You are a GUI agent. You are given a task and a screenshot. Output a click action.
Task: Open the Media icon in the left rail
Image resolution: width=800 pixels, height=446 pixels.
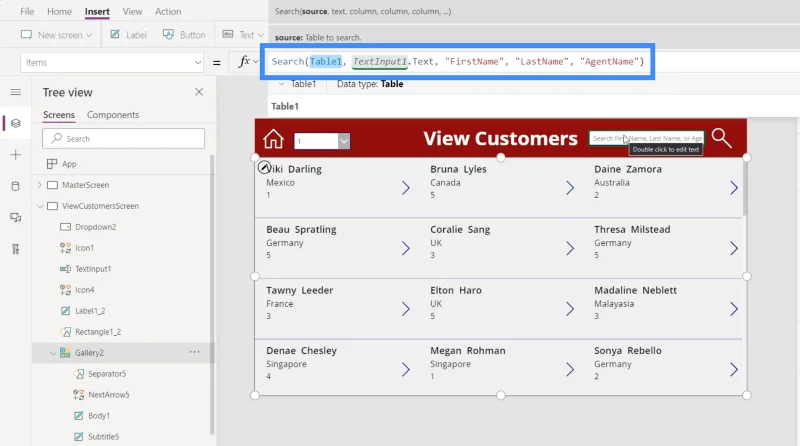[x=16, y=218]
